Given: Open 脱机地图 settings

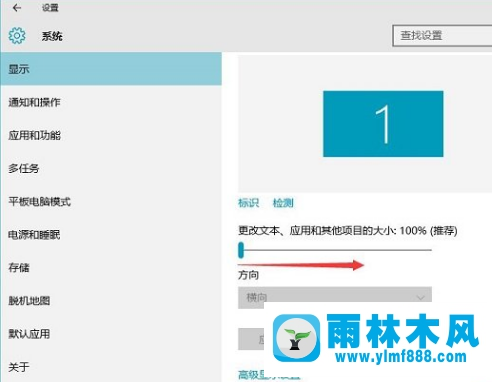Looking at the screenshot, I should (111, 301).
